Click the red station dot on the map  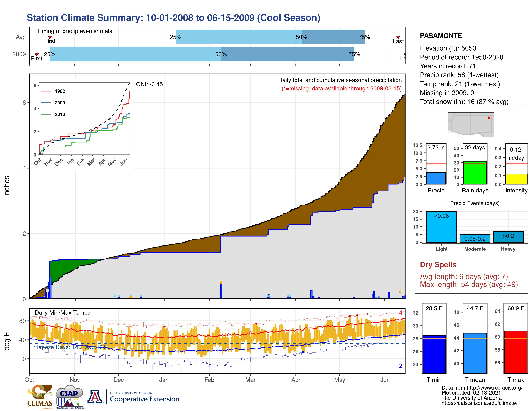coord(489,118)
